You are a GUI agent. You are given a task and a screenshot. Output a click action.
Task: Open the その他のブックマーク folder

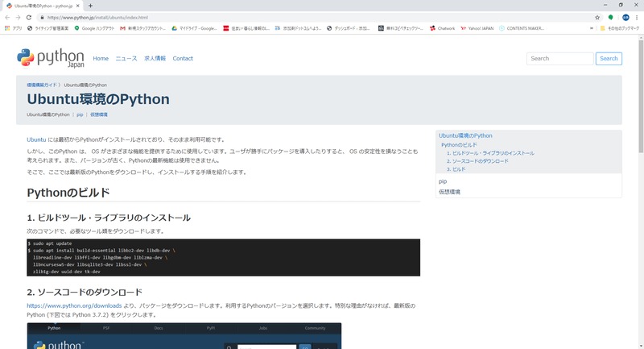(619, 28)
